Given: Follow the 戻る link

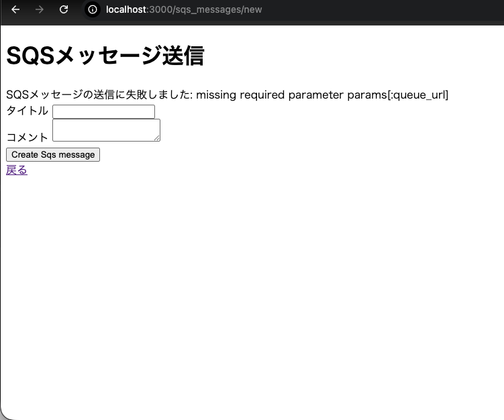Looking at the screenshot, I should pyautogui.click(x=17, y=170).
